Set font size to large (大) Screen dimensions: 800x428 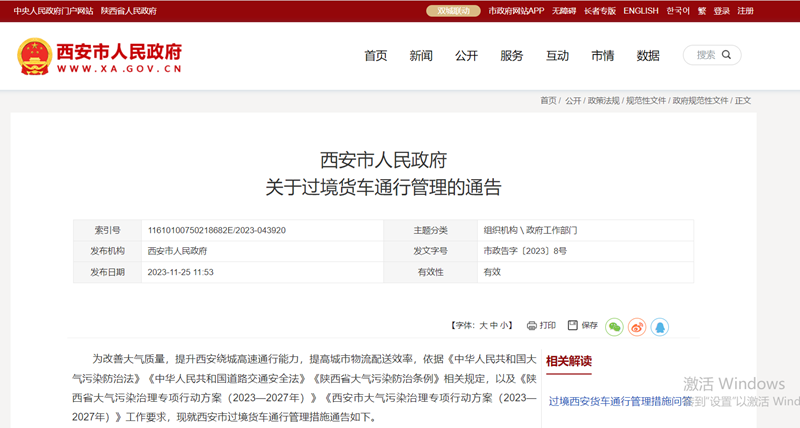point(483,326)
